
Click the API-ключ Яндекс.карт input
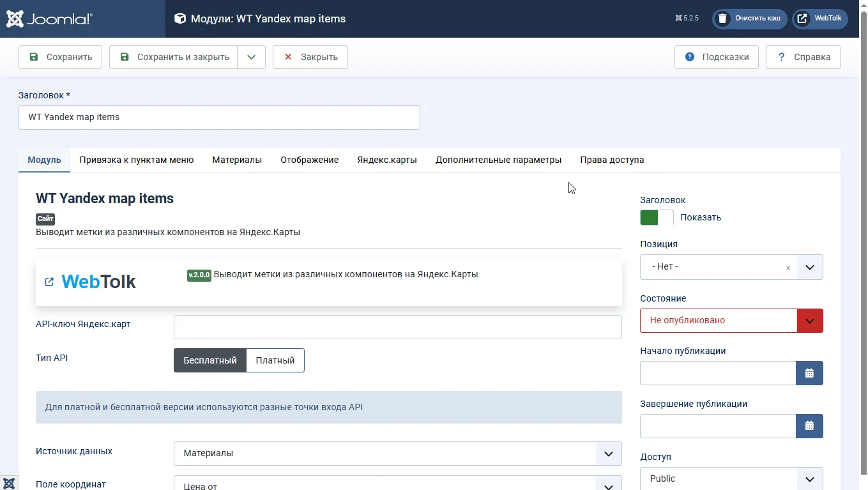tap(398, 327)
